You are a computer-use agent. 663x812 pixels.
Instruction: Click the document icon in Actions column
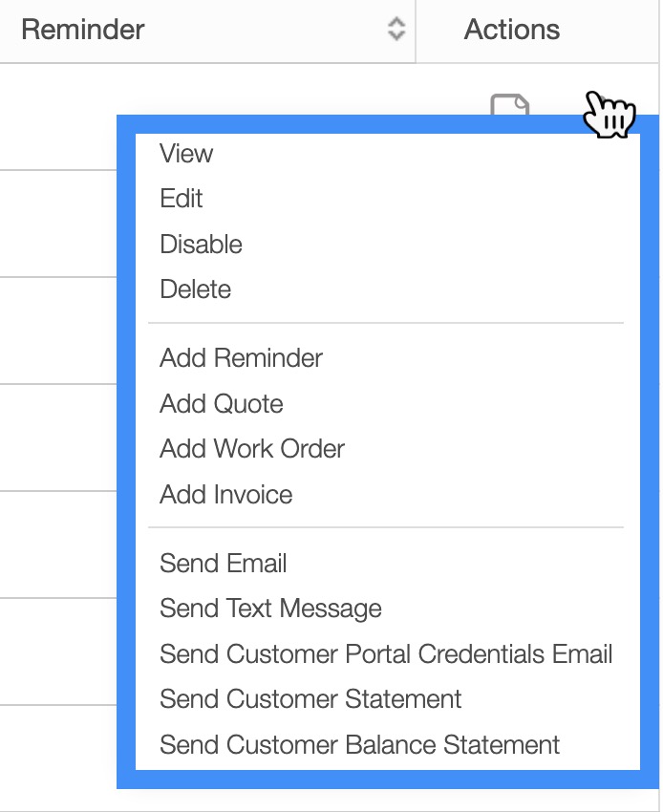point(510,105)
